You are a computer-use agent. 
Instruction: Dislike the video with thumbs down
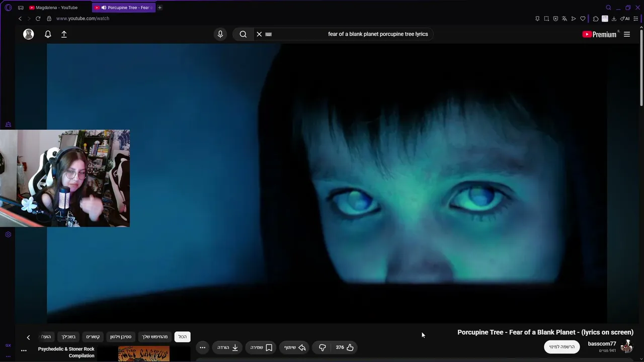[x=323, y=347]
